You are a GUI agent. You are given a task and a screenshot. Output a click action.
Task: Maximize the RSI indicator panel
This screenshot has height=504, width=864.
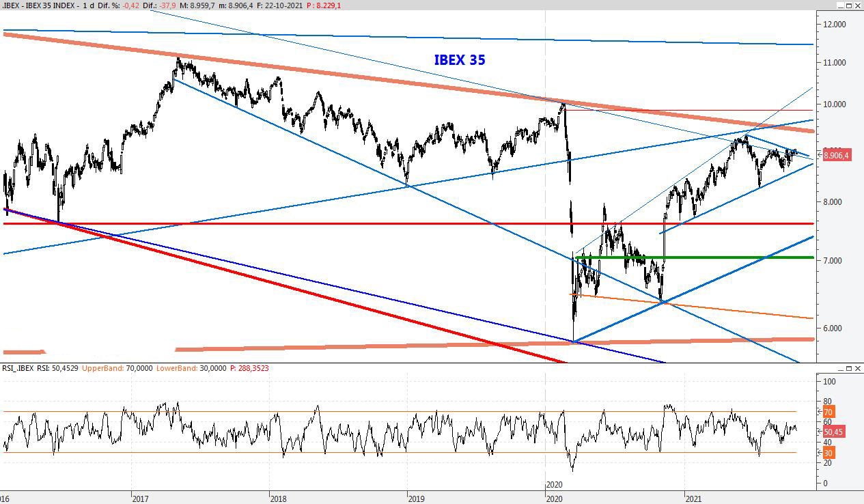pos(848,368)
